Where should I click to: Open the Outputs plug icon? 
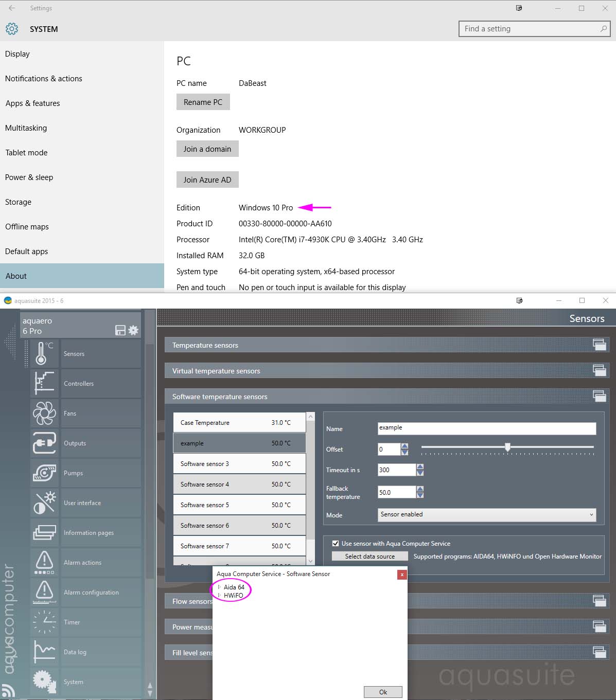tap(44, 443)
